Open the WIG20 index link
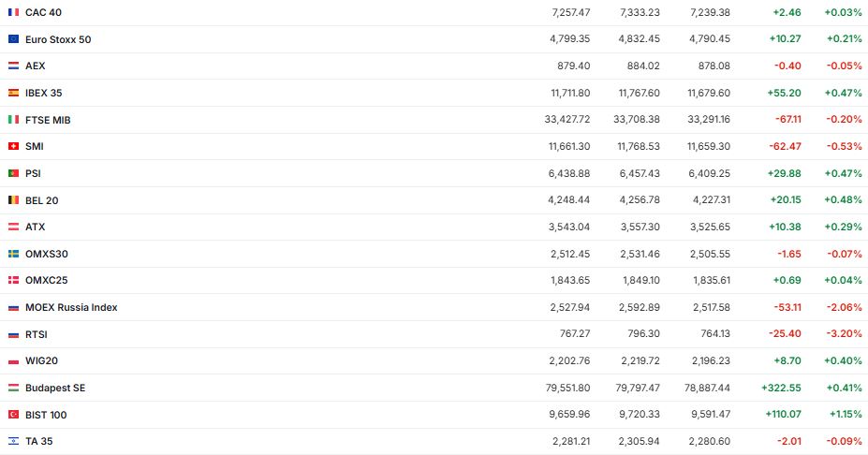 42,360
